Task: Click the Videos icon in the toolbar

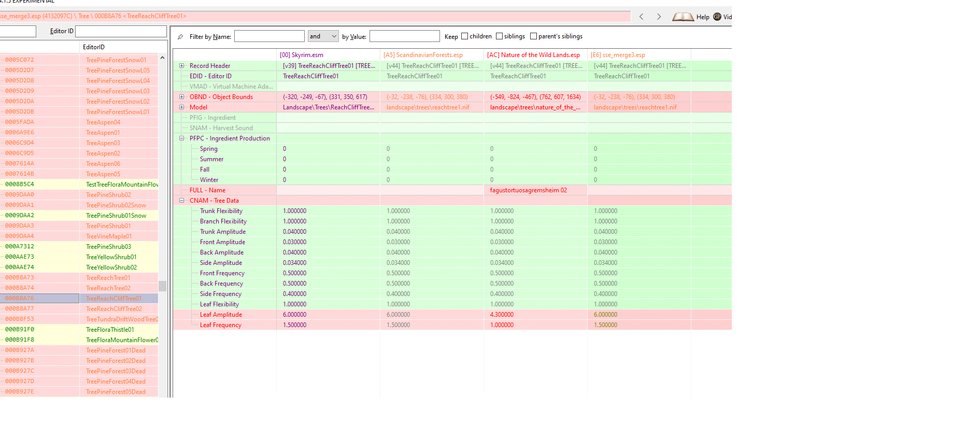Action: coord(717,17)
